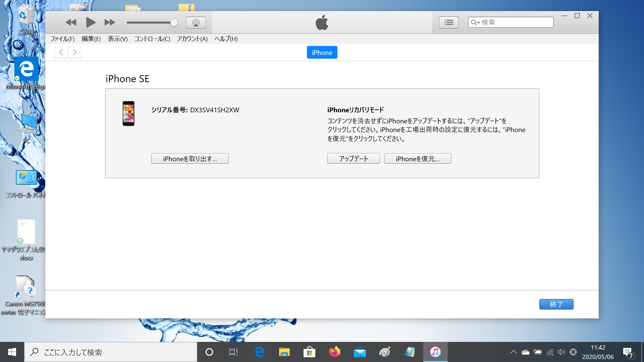
Task: Show hidden system tray icons chevron
Action: click(x=513, y=352)
